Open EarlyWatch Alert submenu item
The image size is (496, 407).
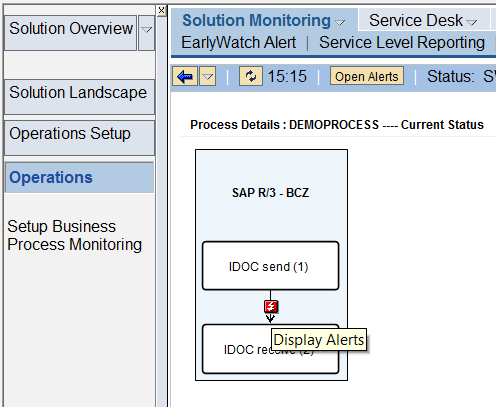(x=239, y=43)
